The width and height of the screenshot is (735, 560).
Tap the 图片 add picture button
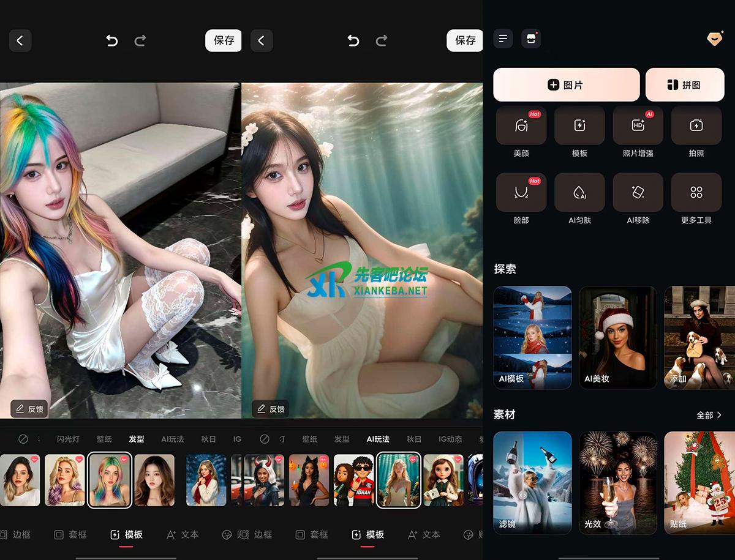pyautogui.click(x=566, y=84)
